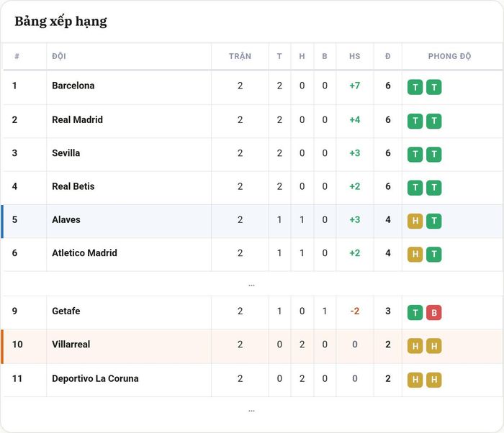This screenshot has width=504, height=433.
Task: Click Alaves' yellow H form badge
Action: tap(415, 221)
